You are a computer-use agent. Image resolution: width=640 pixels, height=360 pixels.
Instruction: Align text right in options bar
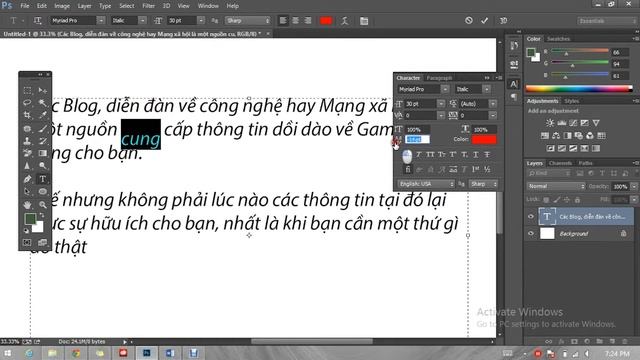(308, 20)
